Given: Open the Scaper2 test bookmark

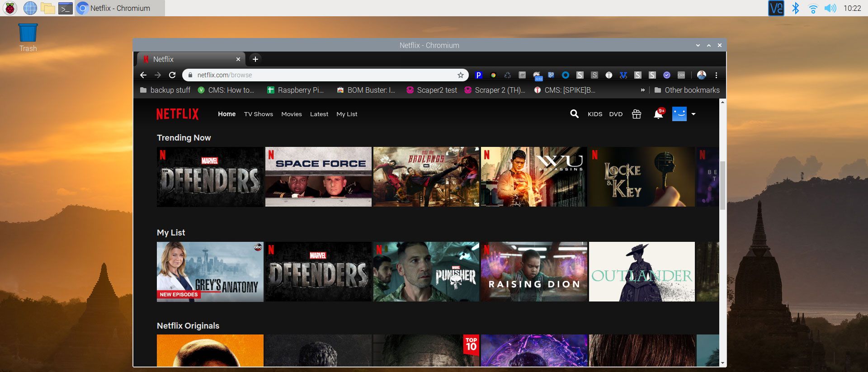Looking at the screenshot, I should (x=432, y=90).
